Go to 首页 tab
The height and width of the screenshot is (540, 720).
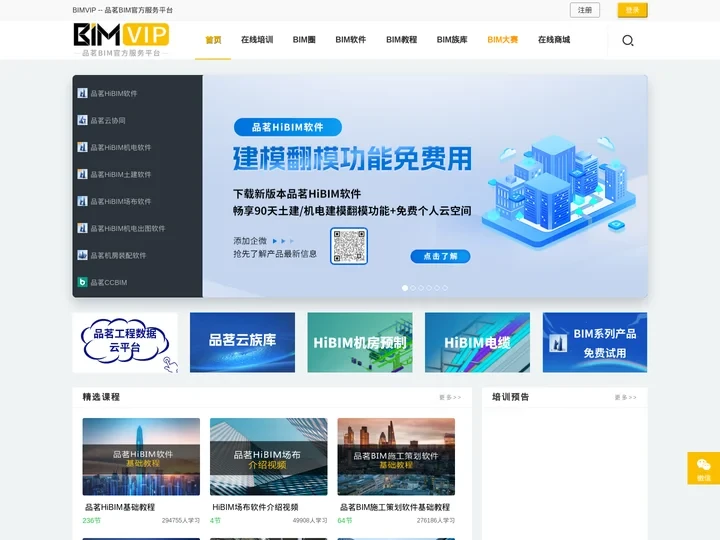tap(213, 40)
